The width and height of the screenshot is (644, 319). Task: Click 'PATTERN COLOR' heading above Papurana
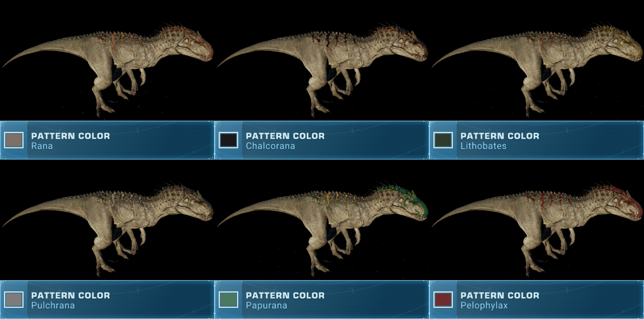[x=285, y=295]
